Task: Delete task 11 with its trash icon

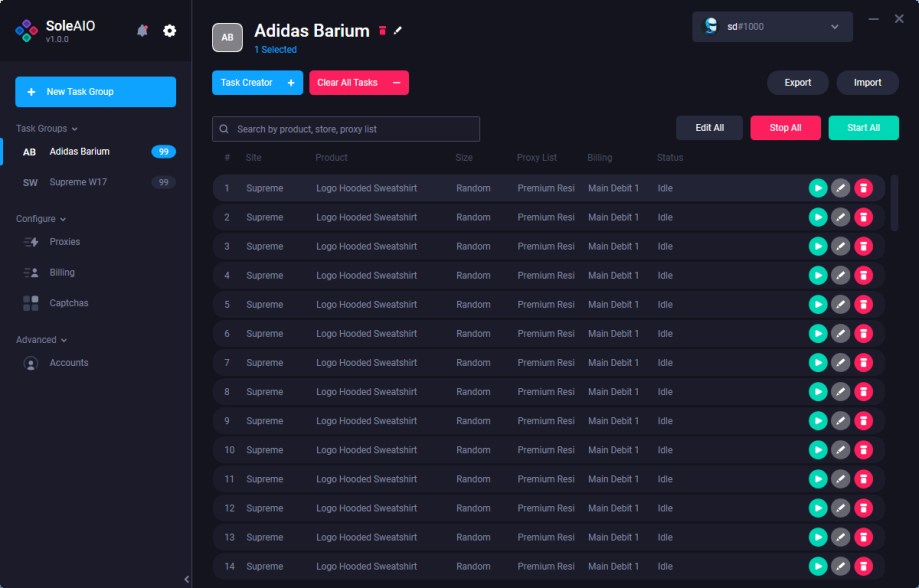Action: pos(863,479)
